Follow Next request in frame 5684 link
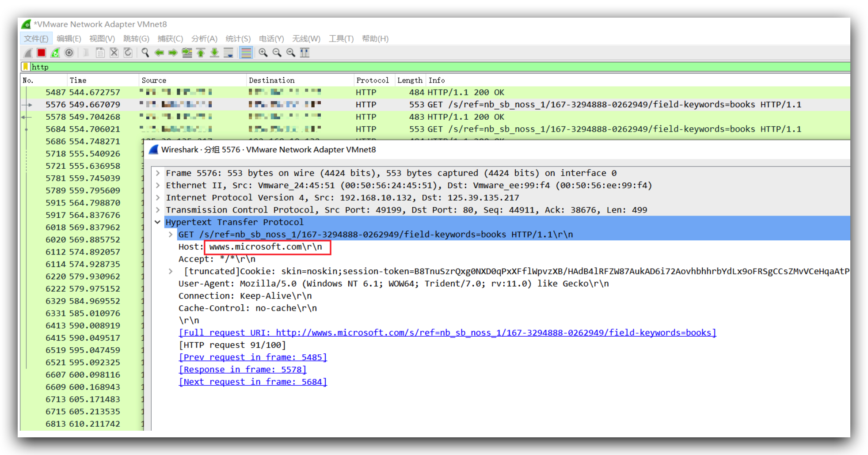Image resolution: width=868 pixels, height=455 pixels. (253, 382)
